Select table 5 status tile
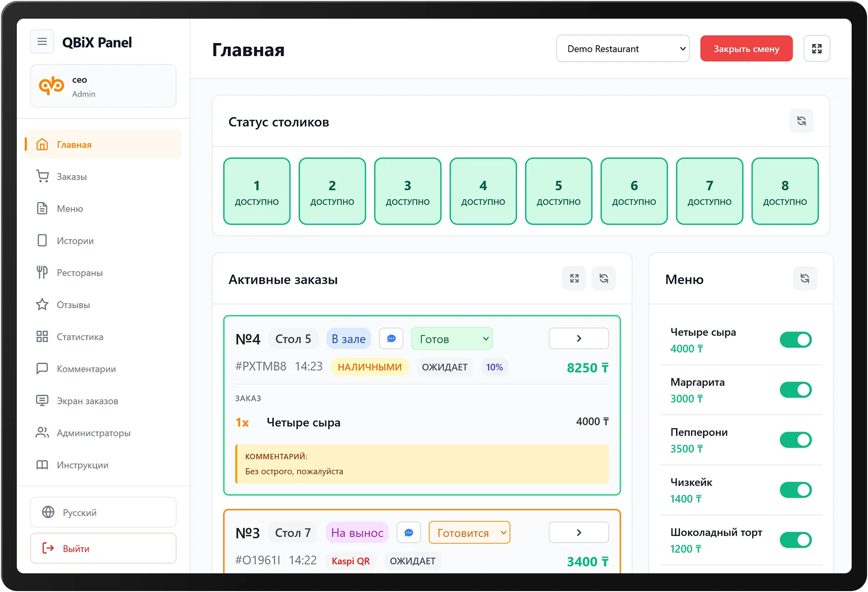The width and height of the screenshot is (868, 592). (558, 191)
